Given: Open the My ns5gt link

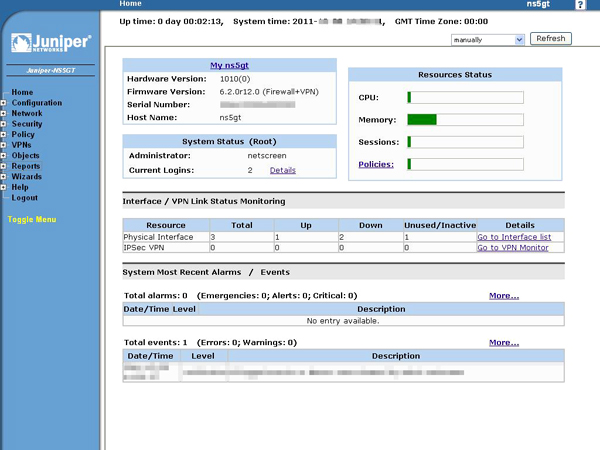Looking at the screenshot, I should coord(229,65).
